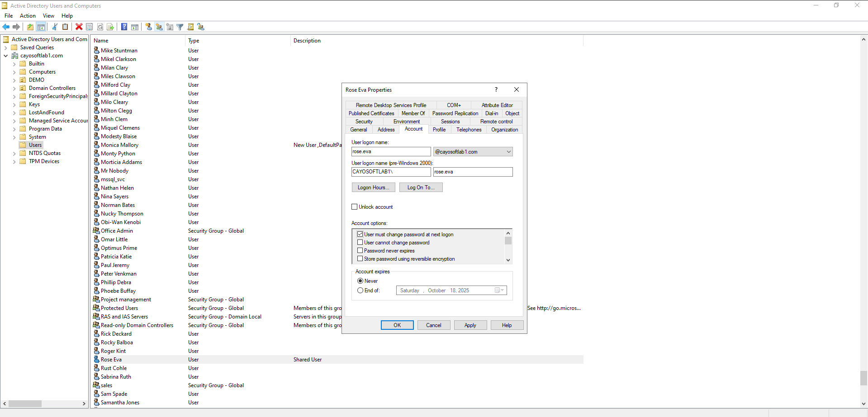Click the User logon name input field

pos(391,152)
